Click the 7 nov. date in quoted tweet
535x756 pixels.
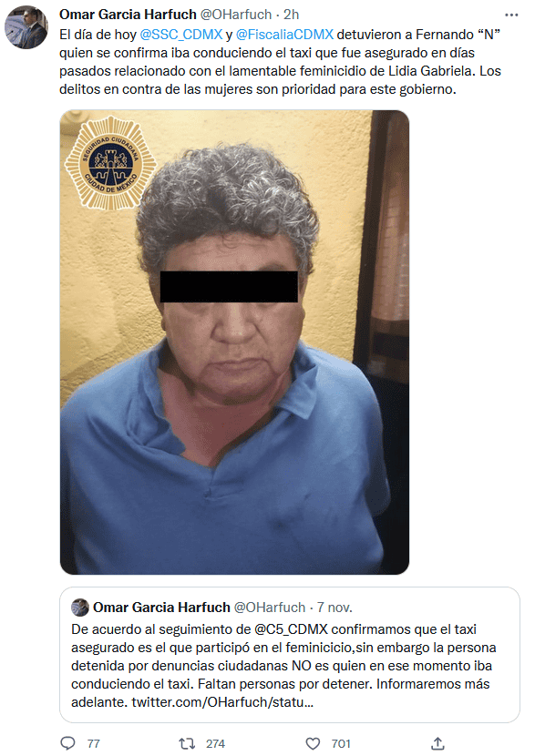(334, 607)
